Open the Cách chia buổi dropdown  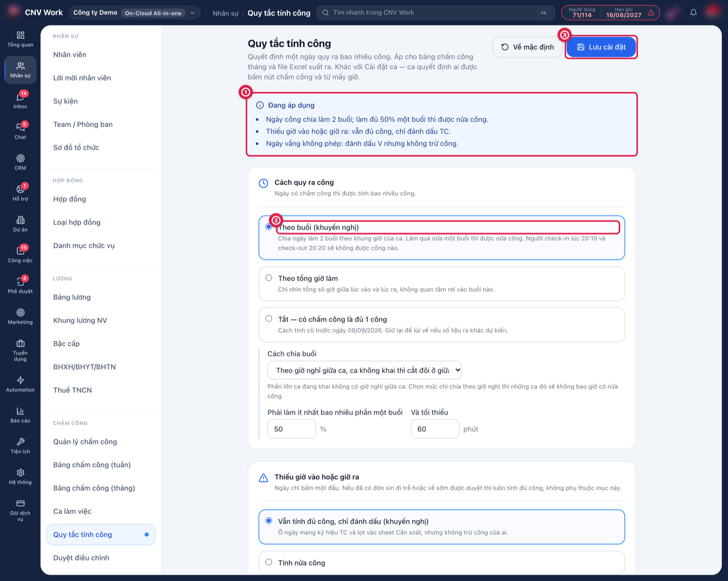point(364,370)
